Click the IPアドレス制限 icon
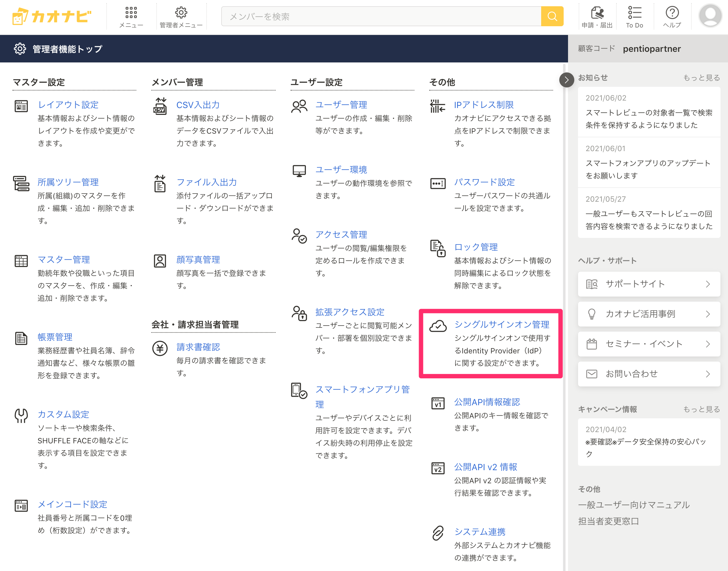The image size is (728, 571). pyautogui.click(x=438, y=106)
